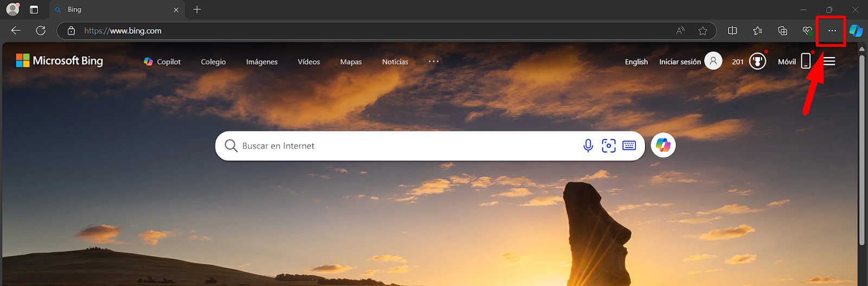Toggle Split screen view
This screenshot has width=868, height=286.
732,31
